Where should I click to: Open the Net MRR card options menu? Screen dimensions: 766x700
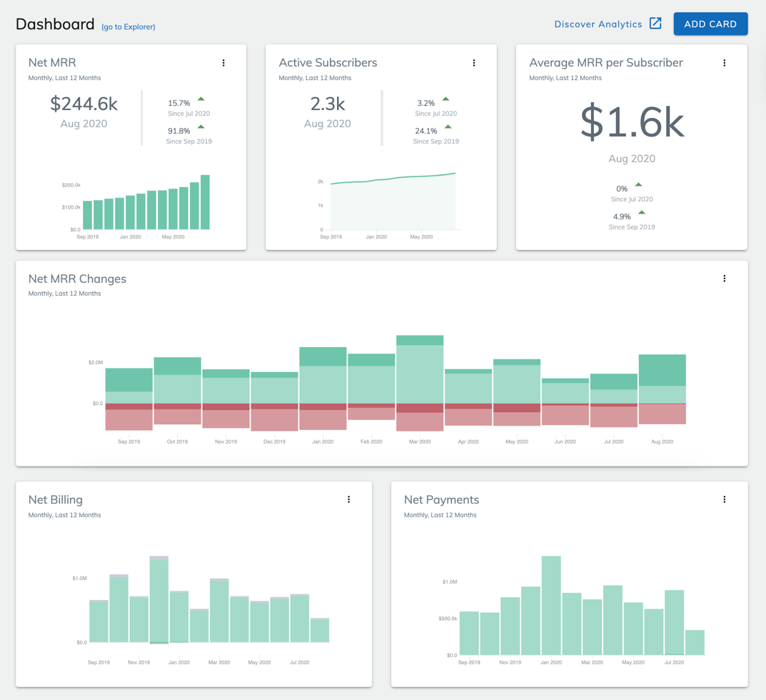tap(223, 63)
